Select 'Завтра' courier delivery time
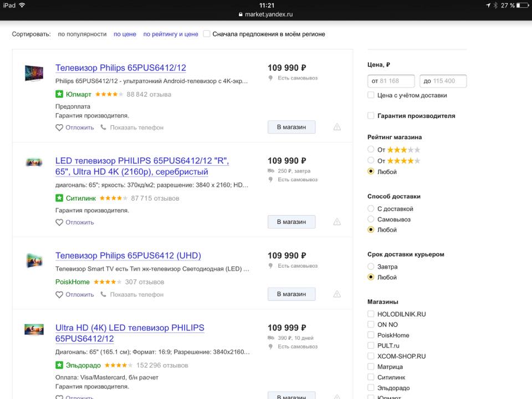532x399 pixels. (x=371, y=267)
